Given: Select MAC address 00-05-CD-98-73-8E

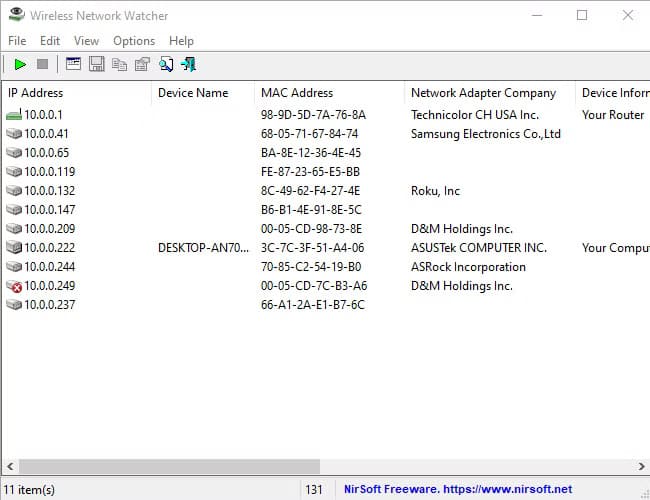Looking at the screenshot, I should click(x=311, y=229).
